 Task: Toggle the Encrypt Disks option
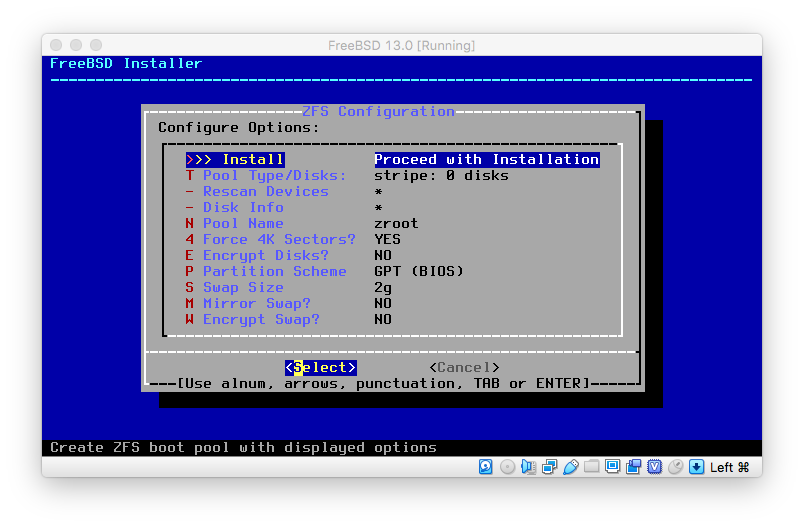click(x=265, y=256)
